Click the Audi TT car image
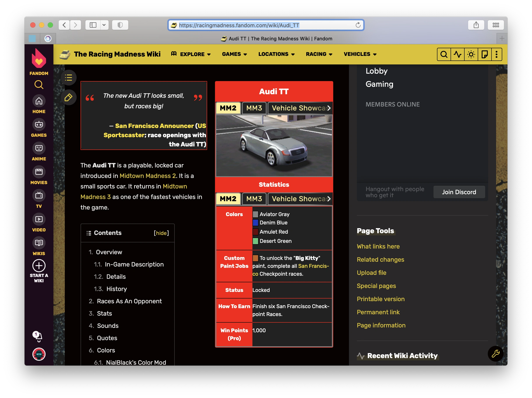The height and width of the screenshot is (398, 532). click(274, 146)
